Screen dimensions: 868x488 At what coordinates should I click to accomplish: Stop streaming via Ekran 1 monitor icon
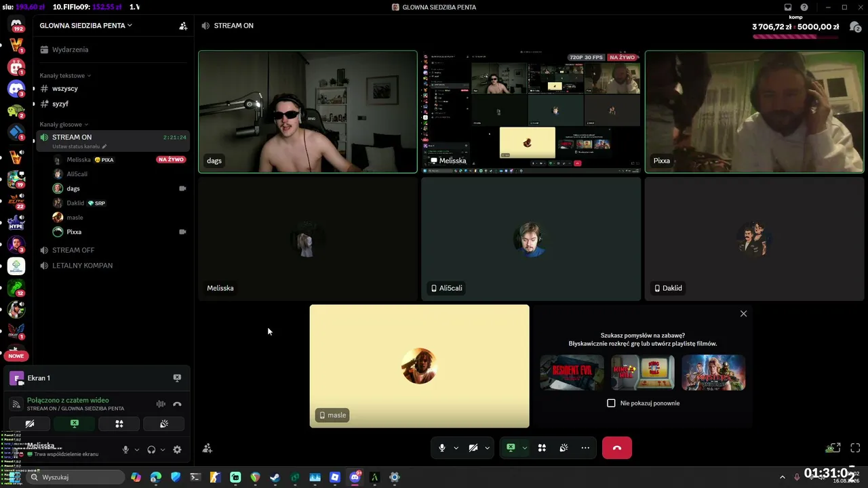click(x=177, y=378)
